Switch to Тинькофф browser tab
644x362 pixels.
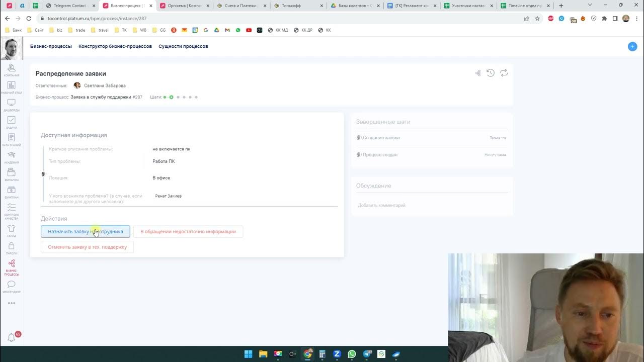coord(298,6)
